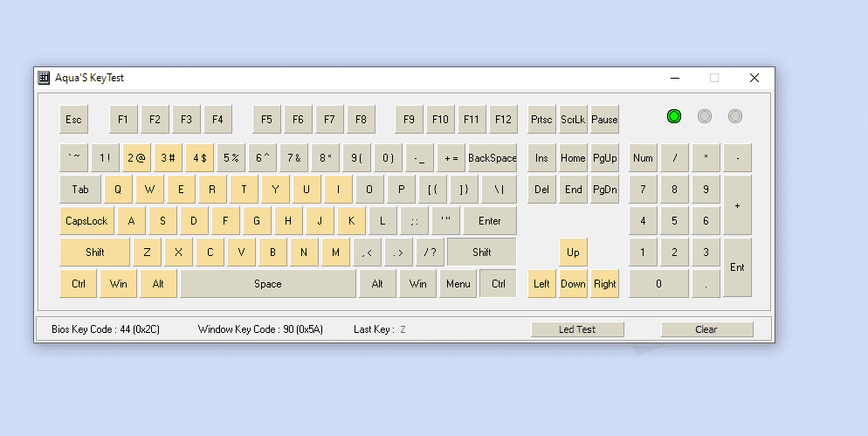The width and height of the screenshot is (868, 436).
Task: Click the Esc key
Action: [73, 119]
